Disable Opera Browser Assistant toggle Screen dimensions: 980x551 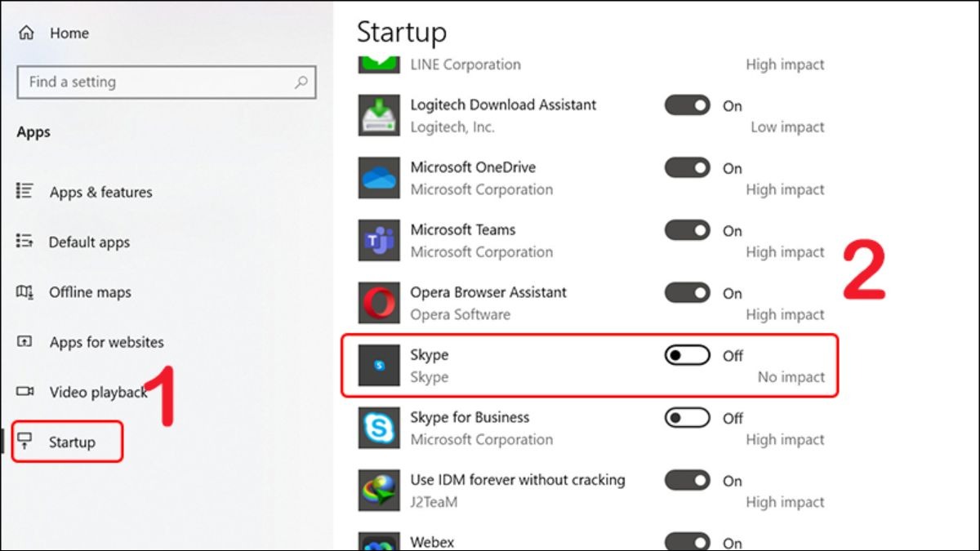pyautogui.click(x=688, y=293)
